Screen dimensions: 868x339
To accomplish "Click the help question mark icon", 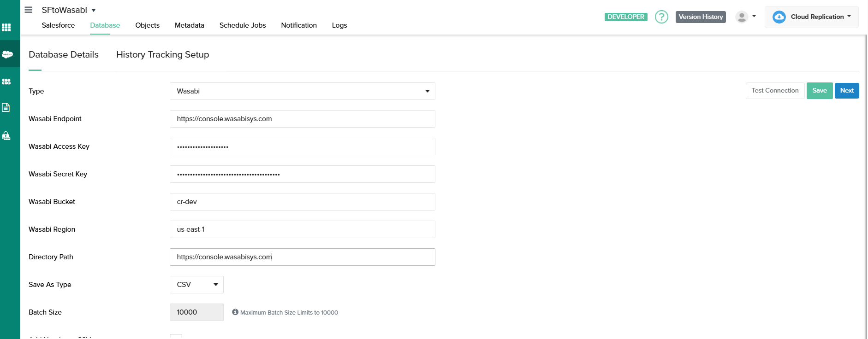I will click(661, 17).
